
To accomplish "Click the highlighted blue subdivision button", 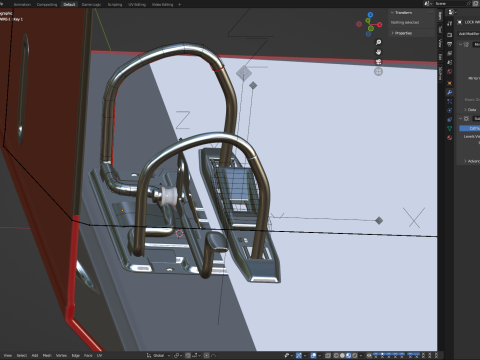I will [x=469, y=128].
